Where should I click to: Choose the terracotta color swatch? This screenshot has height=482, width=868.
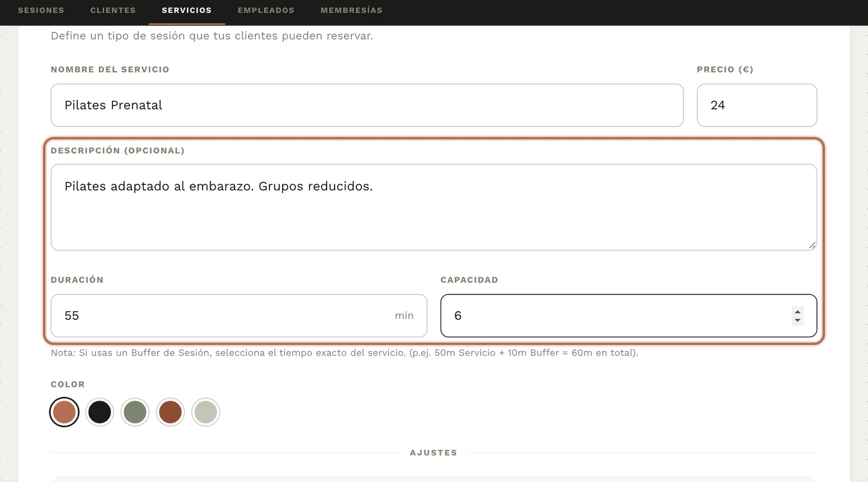coord(64,412)
